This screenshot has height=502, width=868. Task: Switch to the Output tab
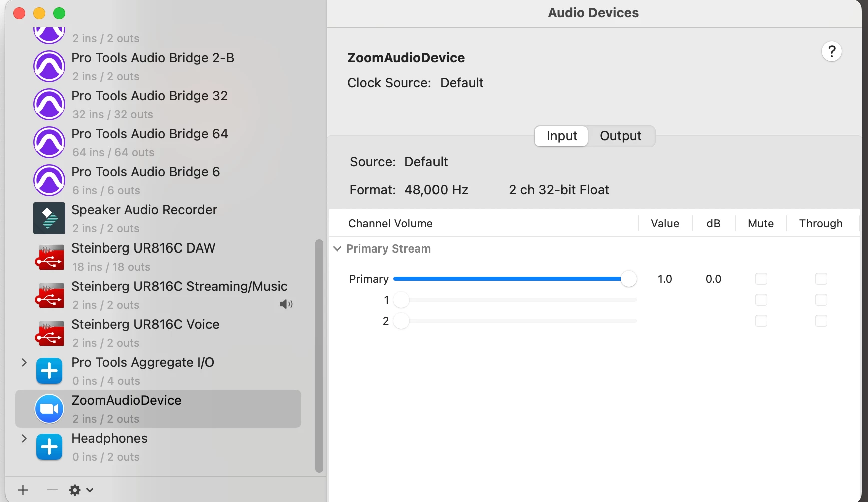(620, 136)
